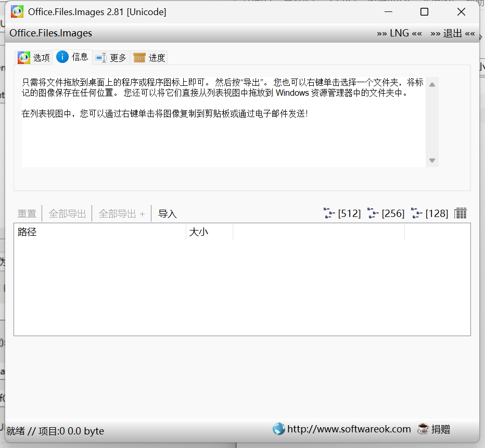Switch to the 更多 tab
This screenshot has width=485, height=448.
[x=111, y=57]
